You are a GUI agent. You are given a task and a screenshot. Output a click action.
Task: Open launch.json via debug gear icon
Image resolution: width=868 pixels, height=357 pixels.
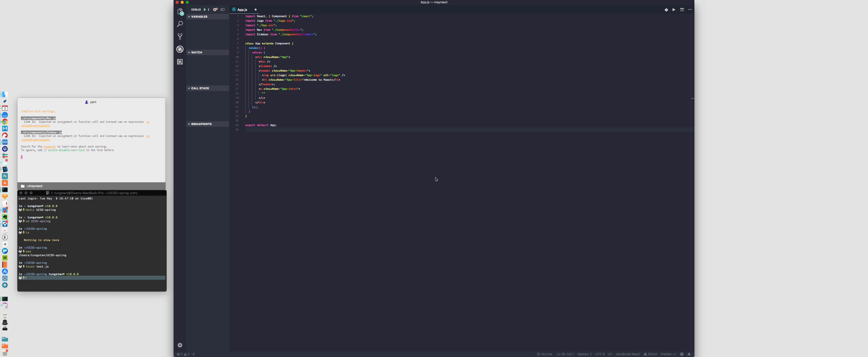click(x=215, y=10)
